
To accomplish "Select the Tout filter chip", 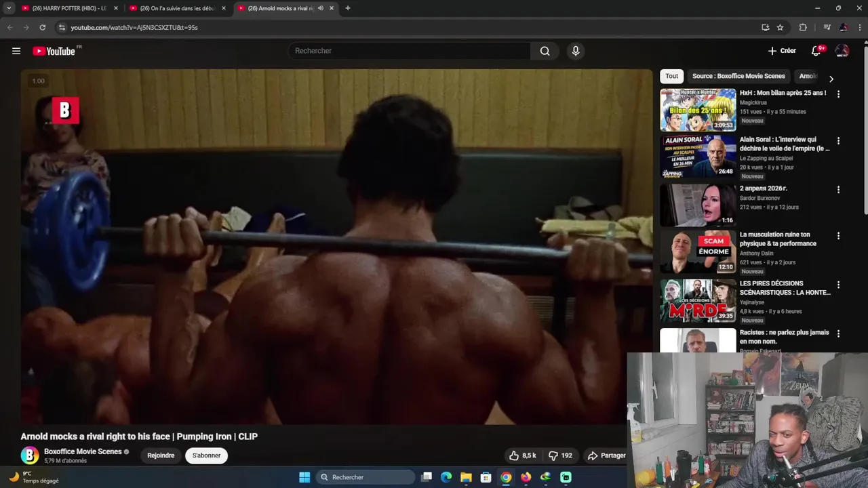I will coord(671,76).
